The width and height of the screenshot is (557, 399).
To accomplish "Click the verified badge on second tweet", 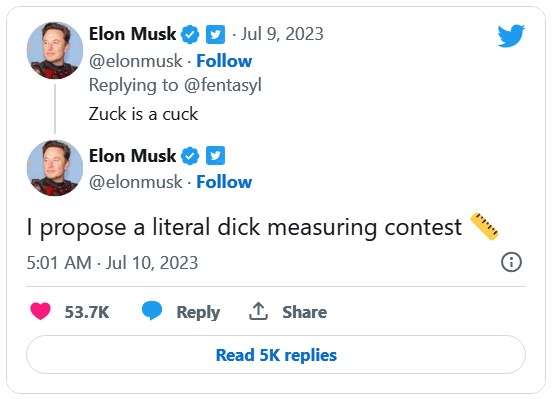I will pos(190,156).
